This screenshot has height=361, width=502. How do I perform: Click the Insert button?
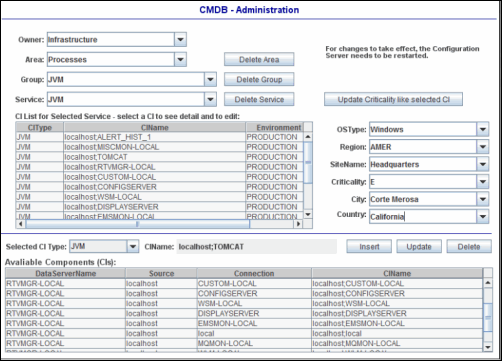(x=369, y=247)
